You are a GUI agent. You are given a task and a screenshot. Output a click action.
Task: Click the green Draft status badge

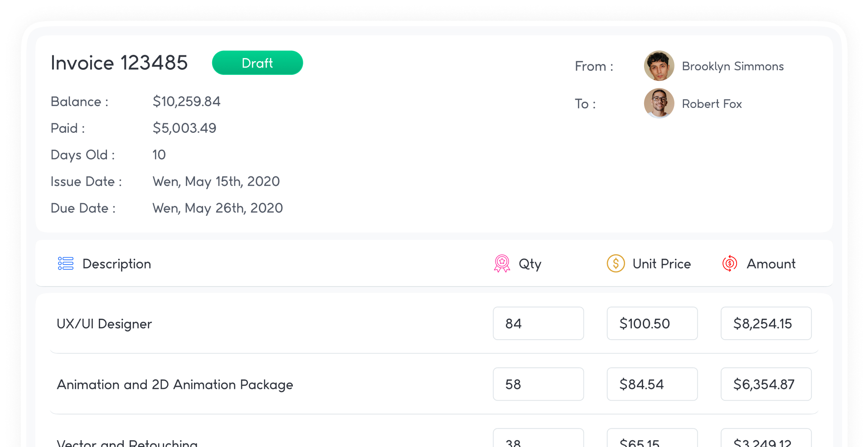[x=257, y=63]
